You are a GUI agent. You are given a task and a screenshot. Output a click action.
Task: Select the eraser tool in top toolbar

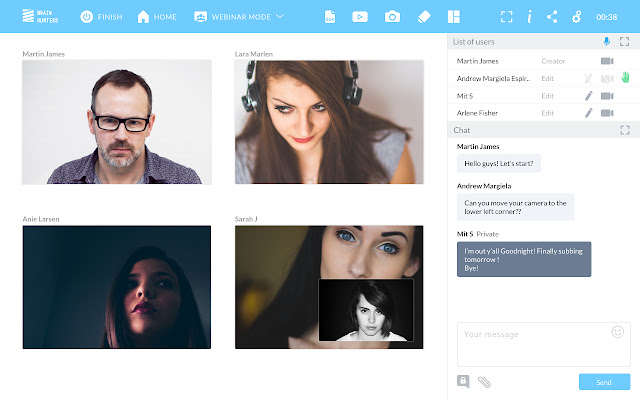pyautogui.click(x=422, y=17)
